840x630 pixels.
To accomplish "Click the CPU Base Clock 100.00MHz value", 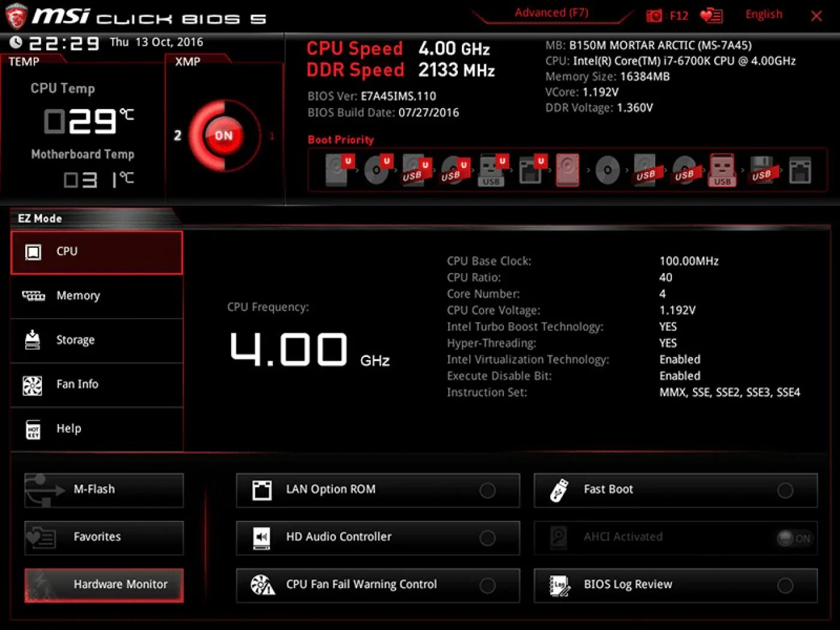I will pos(689,261).
